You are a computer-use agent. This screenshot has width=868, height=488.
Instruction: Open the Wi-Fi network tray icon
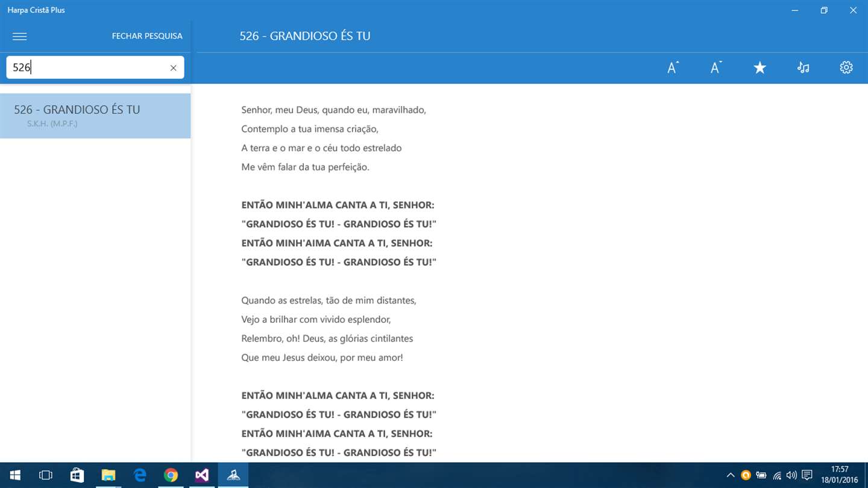point(777,475)
